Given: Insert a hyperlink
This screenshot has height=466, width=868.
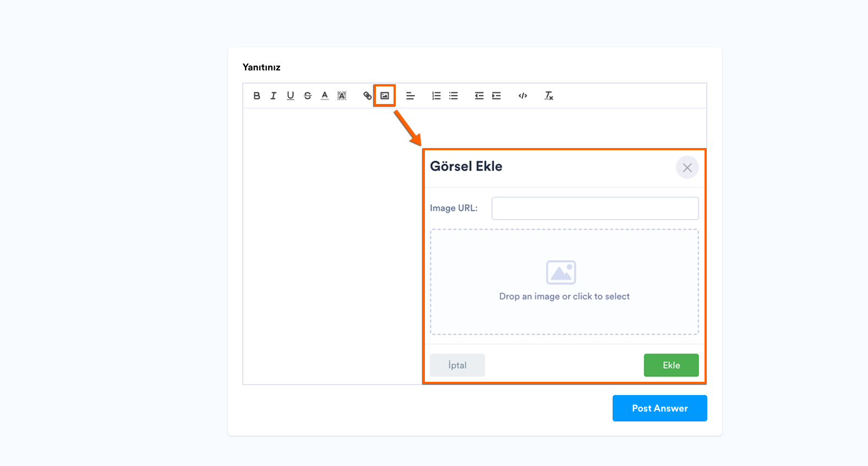Looking at the screenshot, I should (367, 96).
